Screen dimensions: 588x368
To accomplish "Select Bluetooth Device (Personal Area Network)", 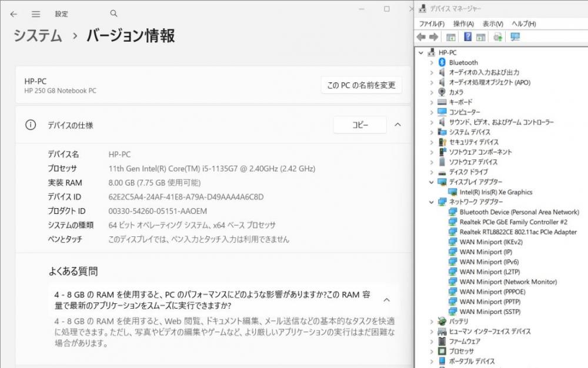I will pyautogui.click(x=519, y=212).
